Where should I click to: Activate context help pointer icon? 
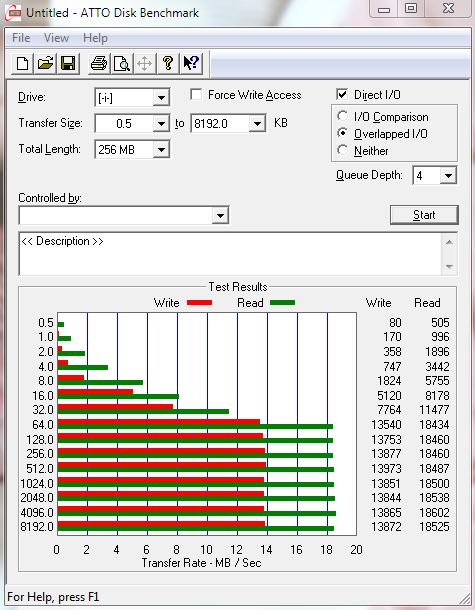click(x=191, y=63)
